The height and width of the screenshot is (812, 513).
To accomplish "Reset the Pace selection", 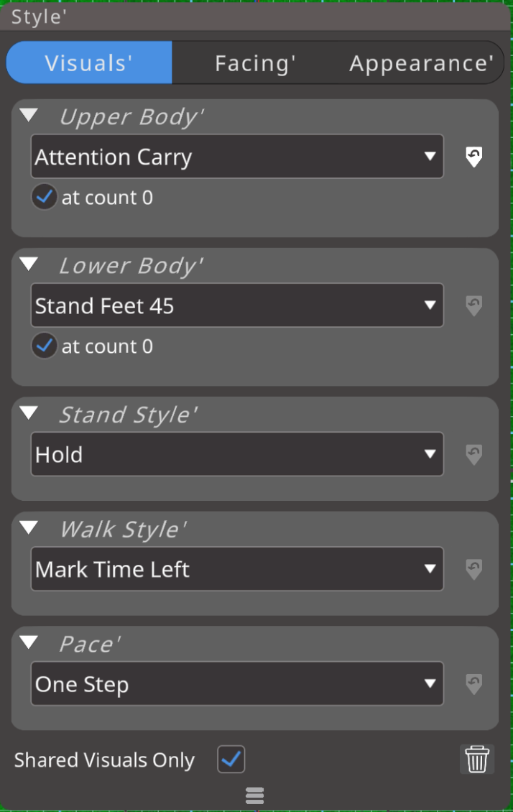I will [473, 684].
